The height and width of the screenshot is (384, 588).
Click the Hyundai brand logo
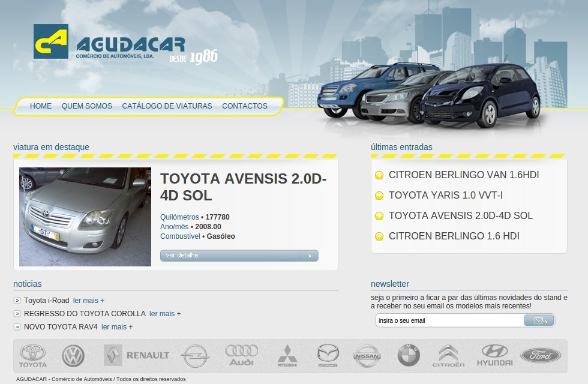point(494,355)
